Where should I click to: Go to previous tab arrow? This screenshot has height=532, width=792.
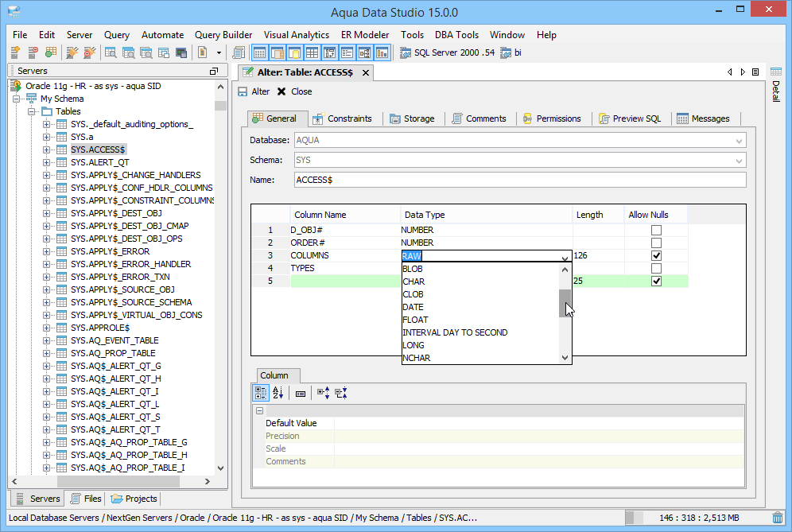coord(729,72)
